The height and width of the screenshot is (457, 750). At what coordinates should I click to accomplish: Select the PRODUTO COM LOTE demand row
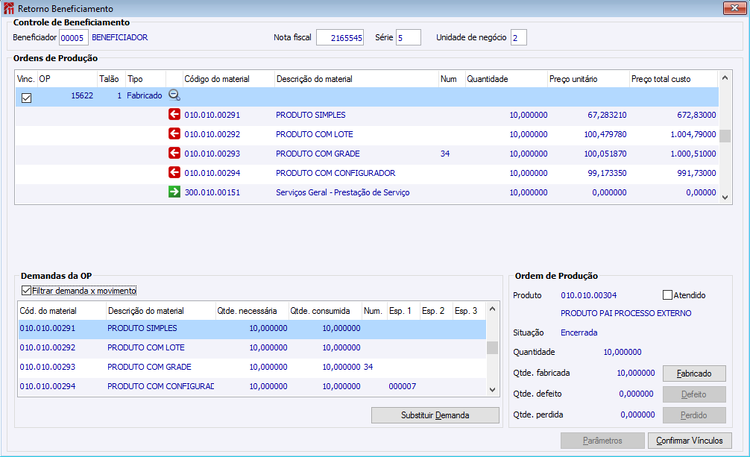252,347
